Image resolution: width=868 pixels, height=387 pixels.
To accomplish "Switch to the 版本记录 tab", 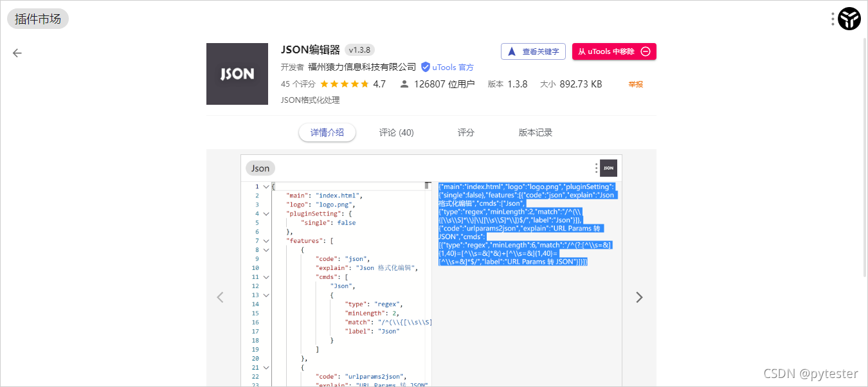I will (x=536, y=132).
